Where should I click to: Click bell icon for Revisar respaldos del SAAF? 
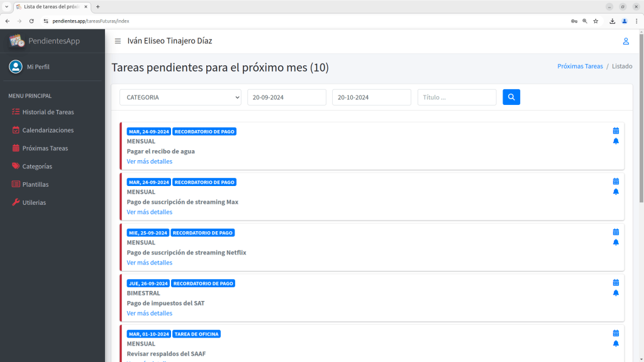click(616, 344)
